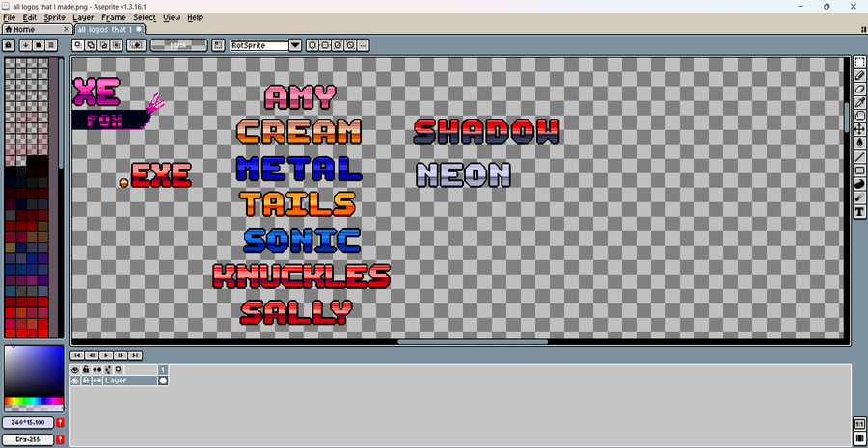
Task: Open the Help menu
Action: pyautogui.click(x=195, y=17)
